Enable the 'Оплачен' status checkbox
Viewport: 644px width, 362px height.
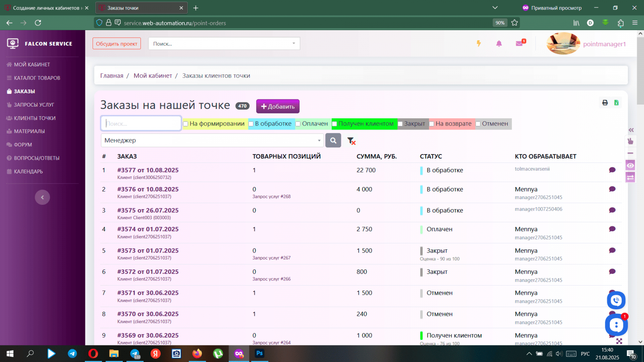click(x=298, y=124)
